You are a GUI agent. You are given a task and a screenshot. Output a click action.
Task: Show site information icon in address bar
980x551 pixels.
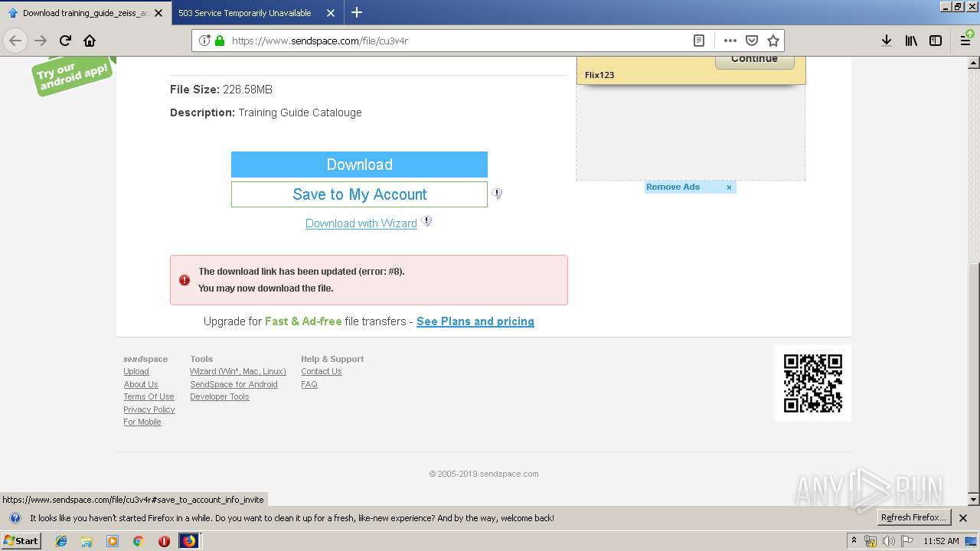204,41
